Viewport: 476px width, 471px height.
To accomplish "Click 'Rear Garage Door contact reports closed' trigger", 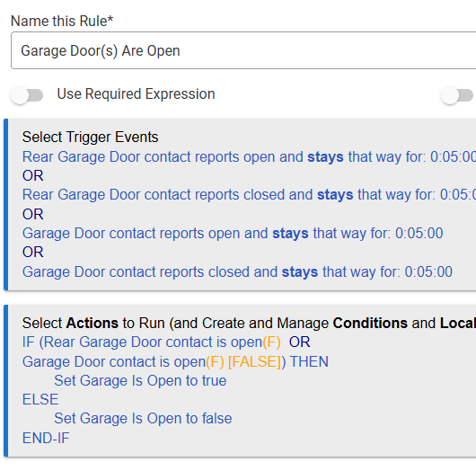I will click(249, 195).
